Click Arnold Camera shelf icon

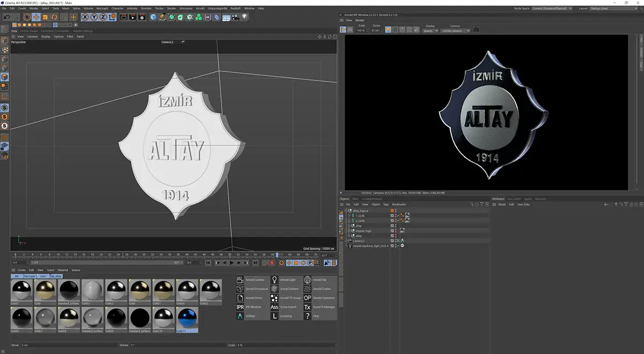240,280
